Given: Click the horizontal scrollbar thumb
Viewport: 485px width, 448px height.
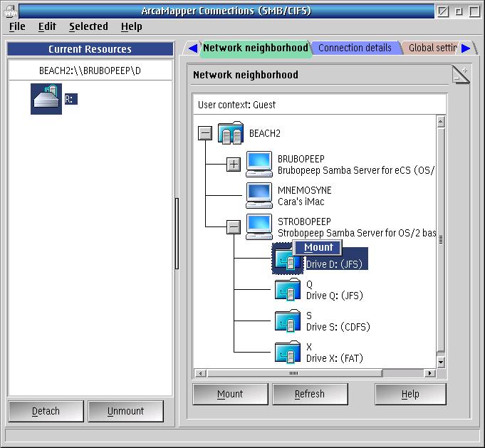Looking at the screenshot, I should 294,373.
